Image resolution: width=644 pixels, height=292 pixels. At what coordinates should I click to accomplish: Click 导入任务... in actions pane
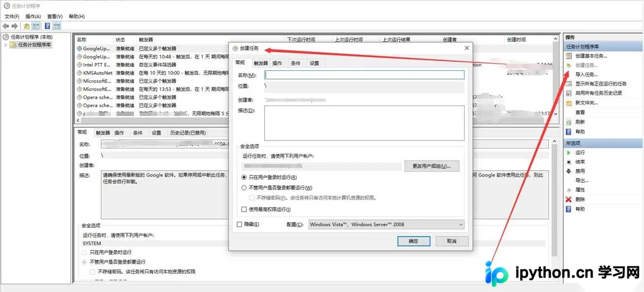click(x=586, y=75)
